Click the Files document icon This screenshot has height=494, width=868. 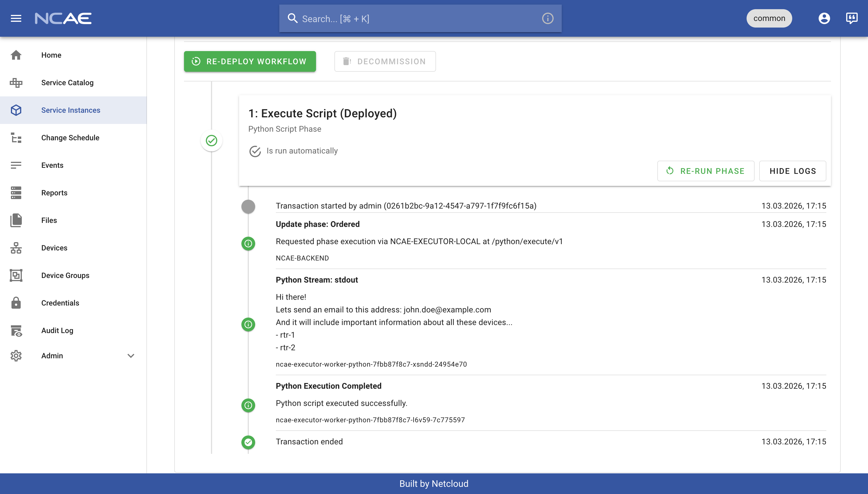(16, 220)
